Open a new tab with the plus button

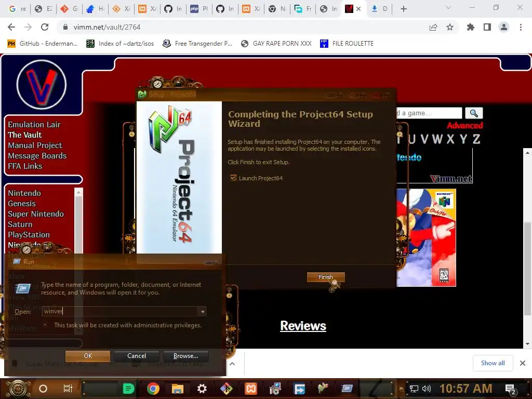click(403, 9)
